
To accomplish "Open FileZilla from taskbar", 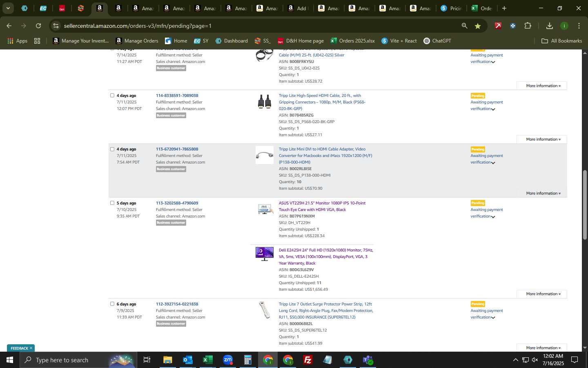I will point(308,360).
